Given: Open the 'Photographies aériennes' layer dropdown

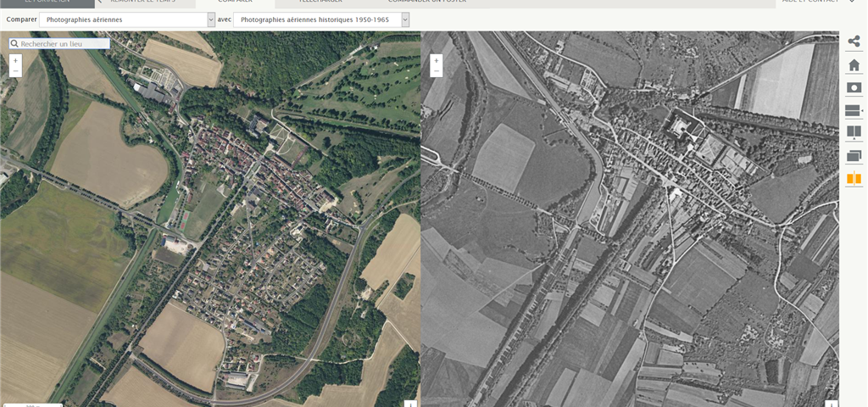Looking at the screenshot, I should coord(127,20).
